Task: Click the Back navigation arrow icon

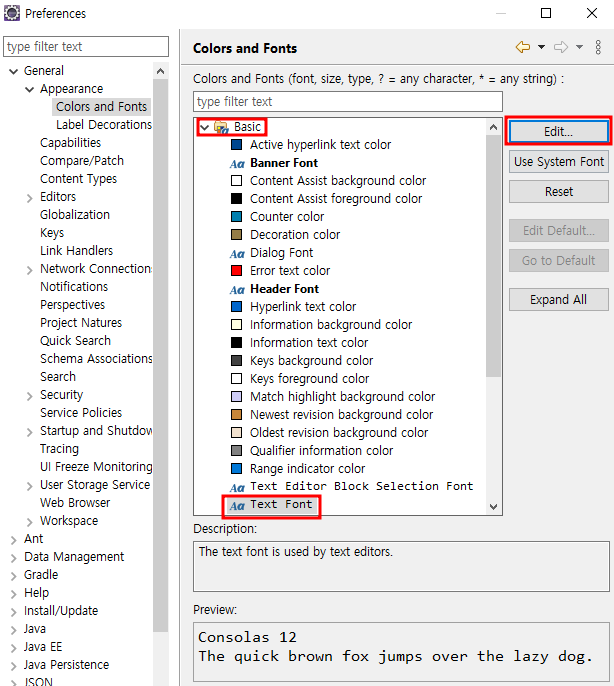Action: (523, 47)
